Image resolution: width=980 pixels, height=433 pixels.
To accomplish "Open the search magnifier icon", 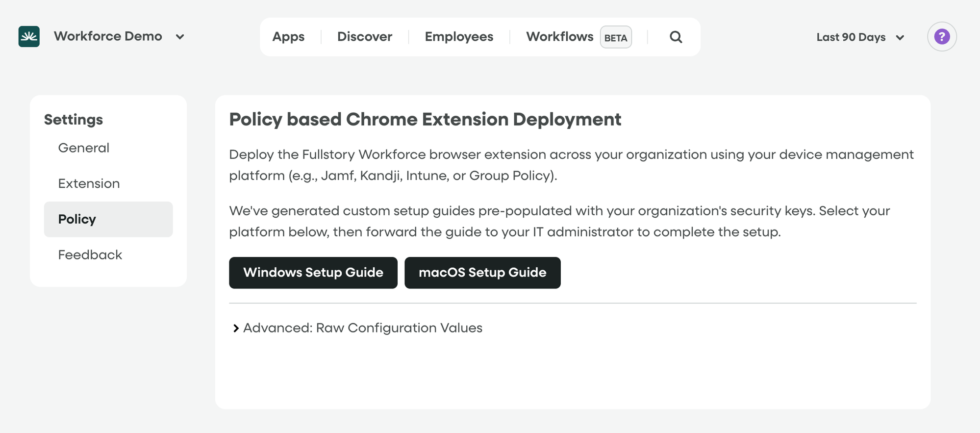I will coord(676,37).
